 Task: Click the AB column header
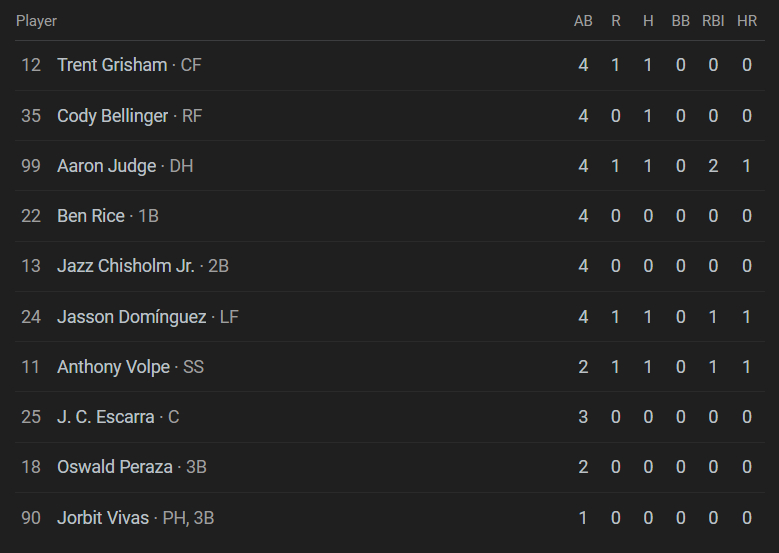[583, 21]
